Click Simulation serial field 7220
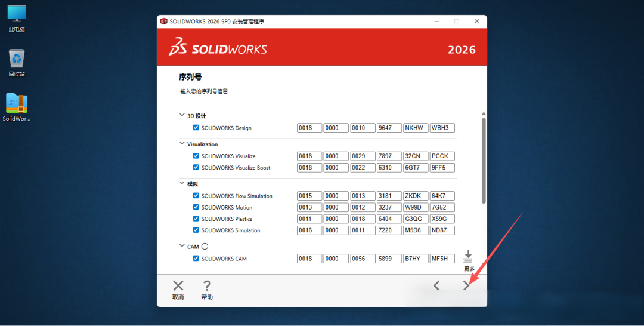This screenshot has height=326, width=644. 389,230
